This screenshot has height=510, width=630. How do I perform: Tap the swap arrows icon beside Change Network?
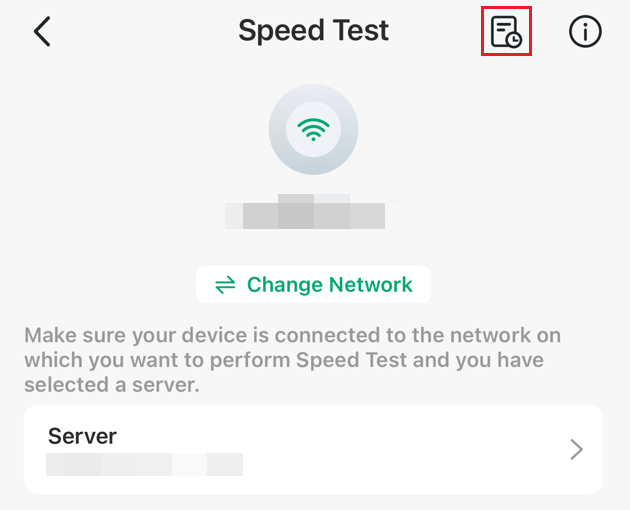point(225,285)
